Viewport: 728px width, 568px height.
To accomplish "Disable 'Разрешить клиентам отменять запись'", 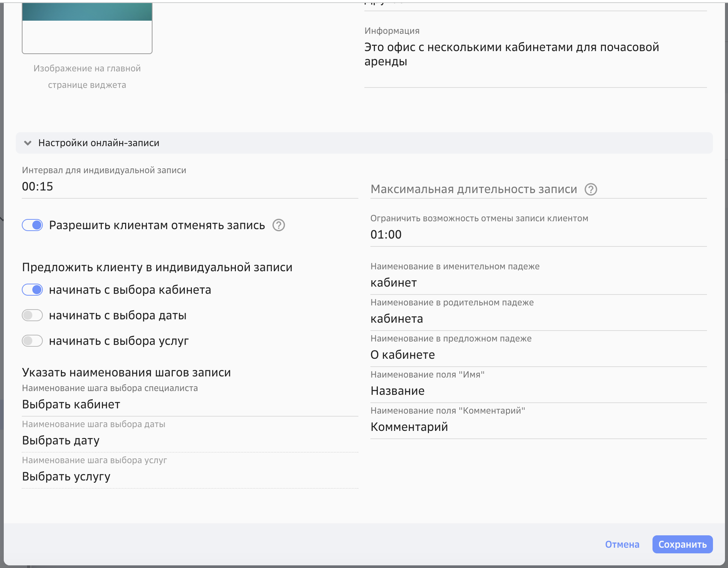I will tap(32, 226).
